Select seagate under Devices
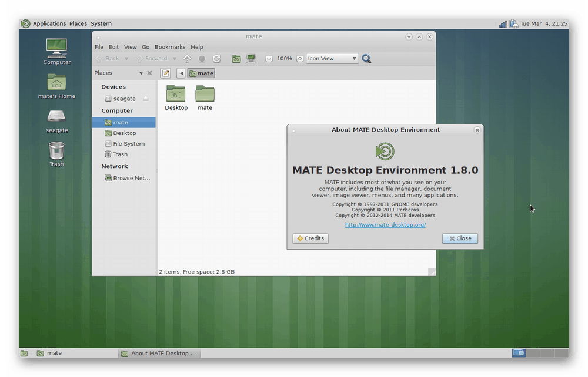The height and width of the screenshot is (377, 588). [123, 99]
